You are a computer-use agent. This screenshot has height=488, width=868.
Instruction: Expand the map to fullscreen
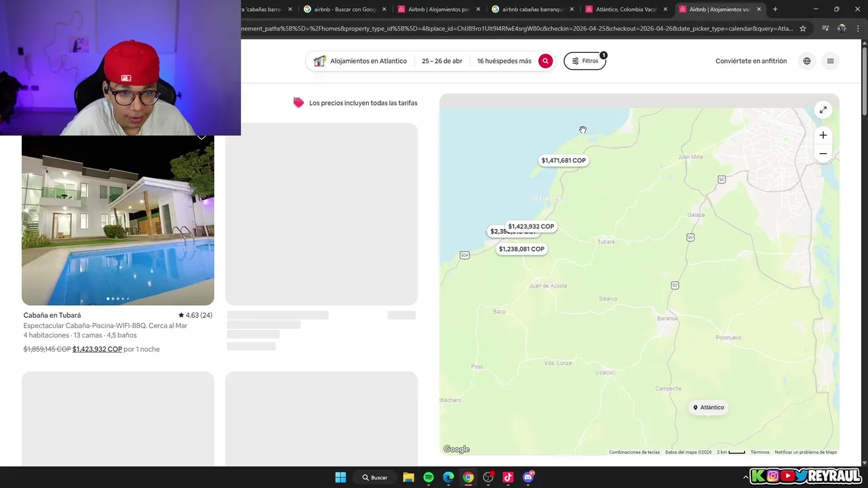[823, 110]
